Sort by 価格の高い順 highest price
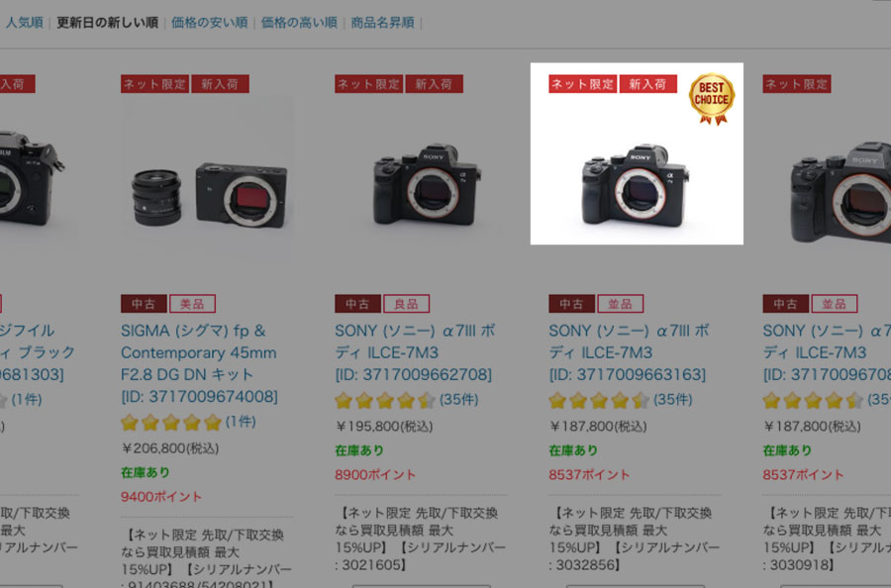Screen dimensions: 891x588 pyautogui.click(x=299, y=23)
